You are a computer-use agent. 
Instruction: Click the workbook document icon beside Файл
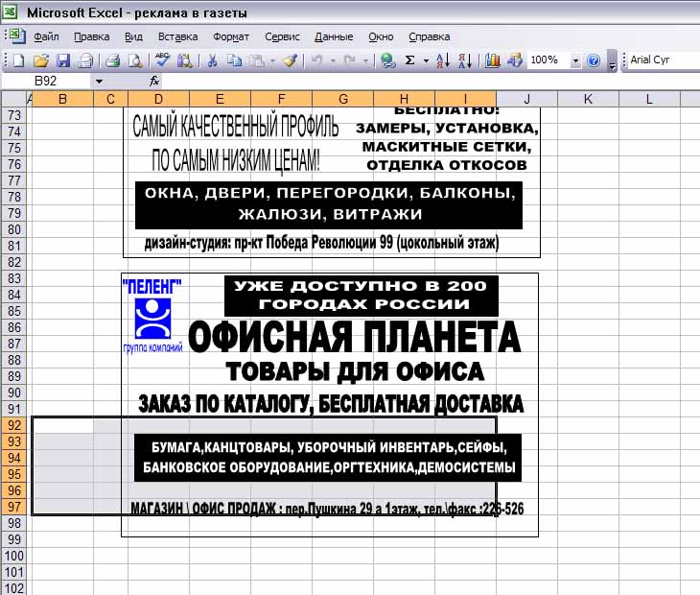click(x=17, y=36)
